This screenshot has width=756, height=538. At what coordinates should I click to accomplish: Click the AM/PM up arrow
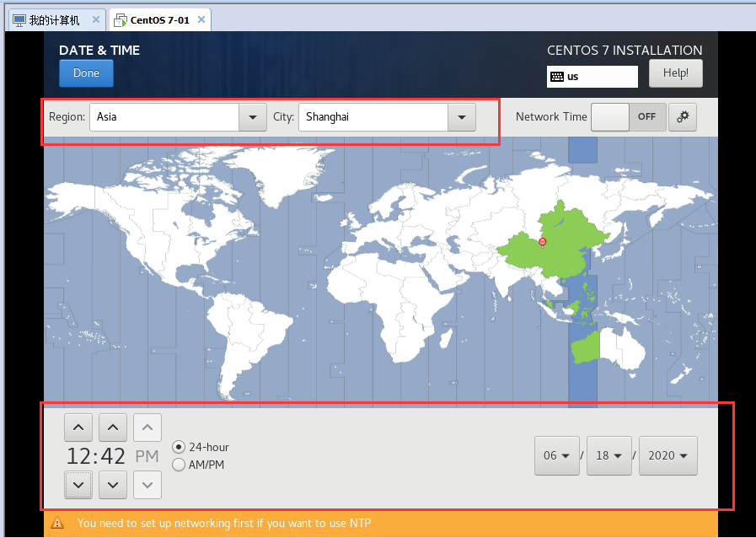point(147,428)
